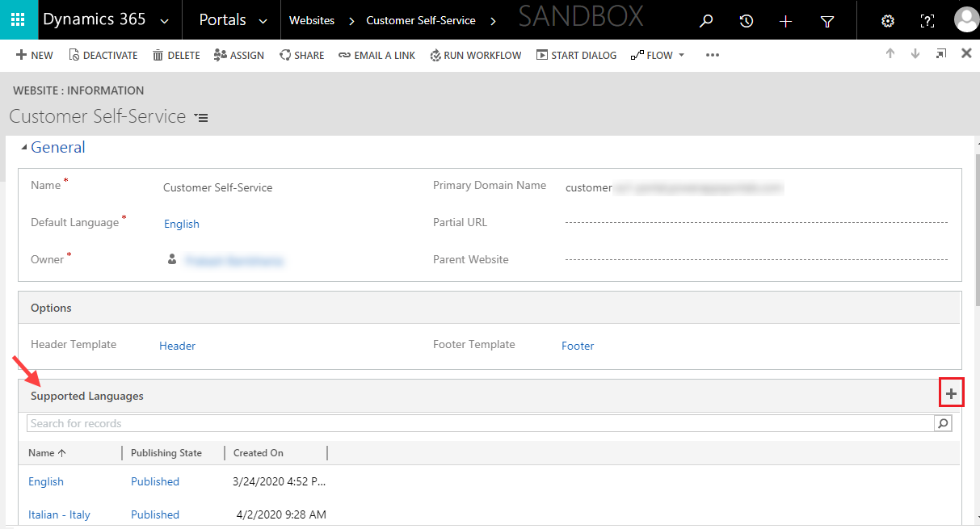Screen dimensions: 980x529
Task: Open the help question mark icon
Action: (x=927, y=21)
